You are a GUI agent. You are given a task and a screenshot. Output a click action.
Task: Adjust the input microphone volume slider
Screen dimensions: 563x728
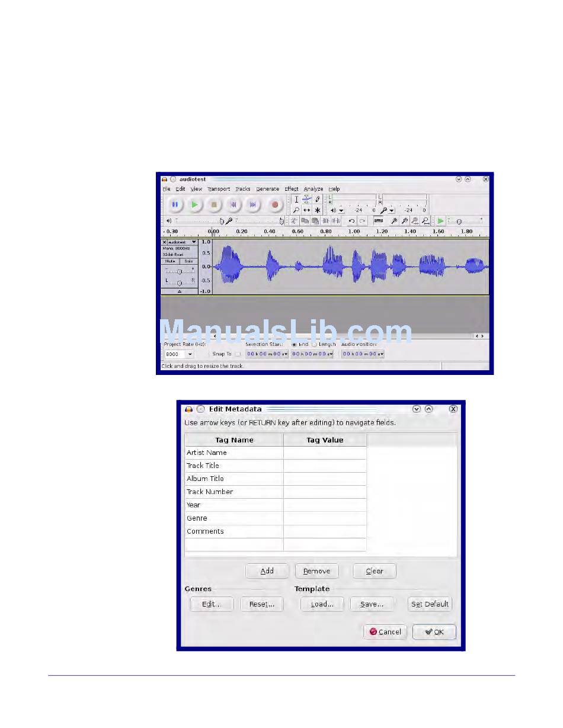point(259,220)
